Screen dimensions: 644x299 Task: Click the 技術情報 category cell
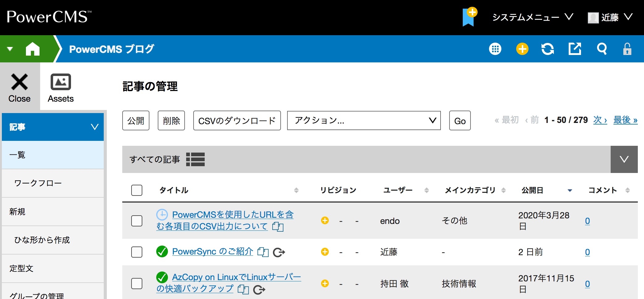coord(459,284)
